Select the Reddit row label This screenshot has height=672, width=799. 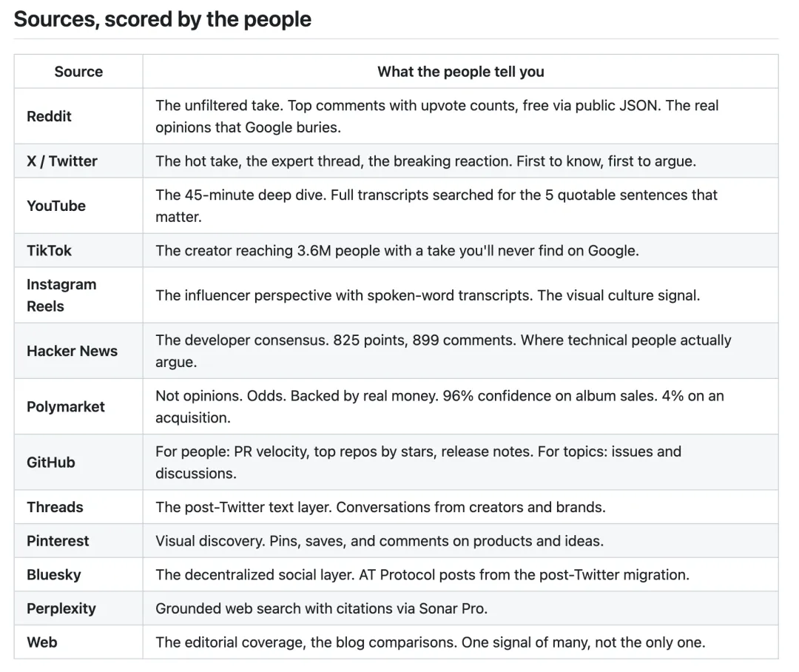[49, 116]
